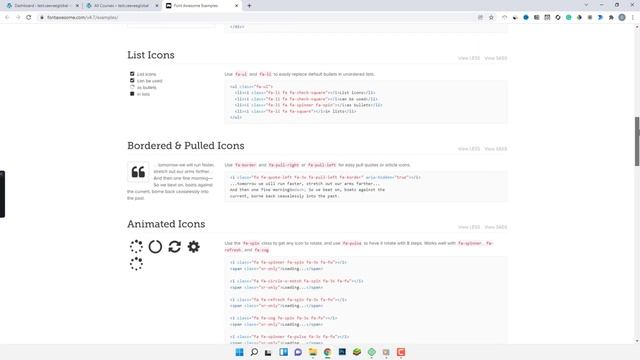The height and width of the screenshot is (360, 640).
Task: Bookmark this page with the star icon
Action: (491, 18)
